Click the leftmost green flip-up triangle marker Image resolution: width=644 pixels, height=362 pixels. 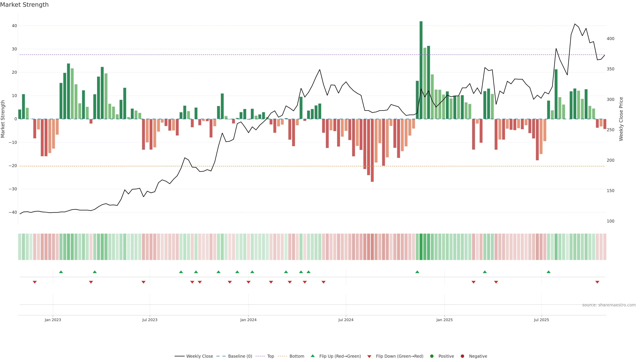[61, 272]
